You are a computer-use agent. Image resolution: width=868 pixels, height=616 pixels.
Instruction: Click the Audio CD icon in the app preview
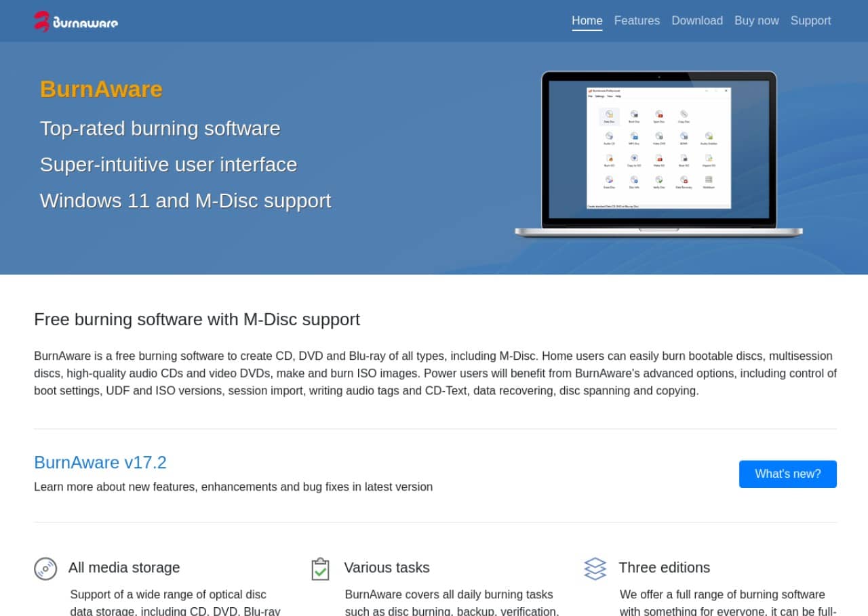point(609,137)
